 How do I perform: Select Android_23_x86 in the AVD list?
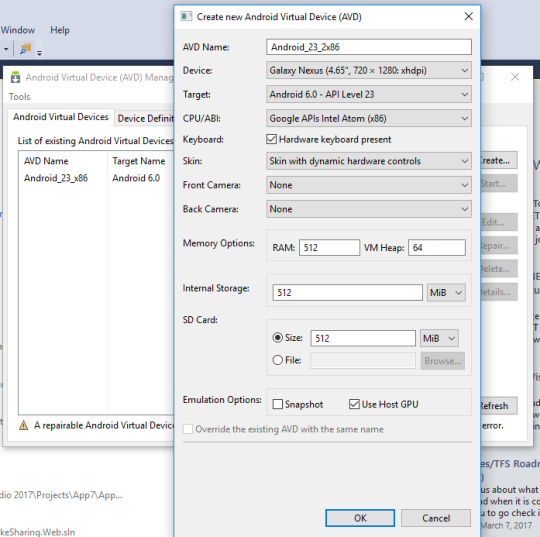pos(56,178)
